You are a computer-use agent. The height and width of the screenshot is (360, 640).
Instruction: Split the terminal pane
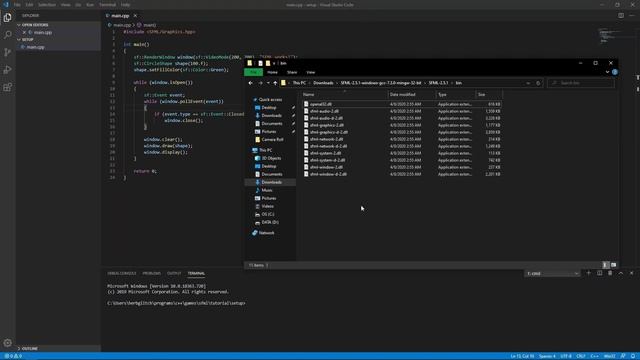[x=599, y=273]
